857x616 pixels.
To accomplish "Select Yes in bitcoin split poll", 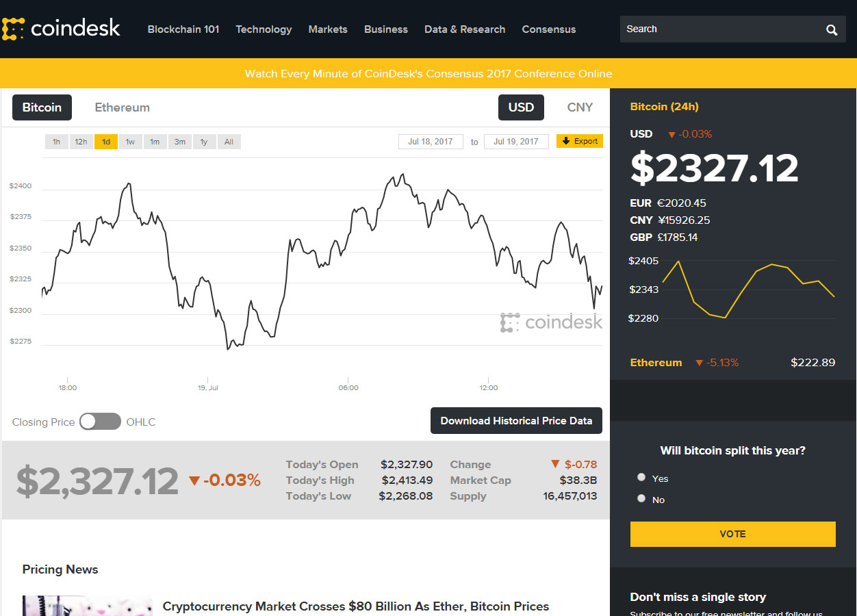I will click(x=641, y=477).
